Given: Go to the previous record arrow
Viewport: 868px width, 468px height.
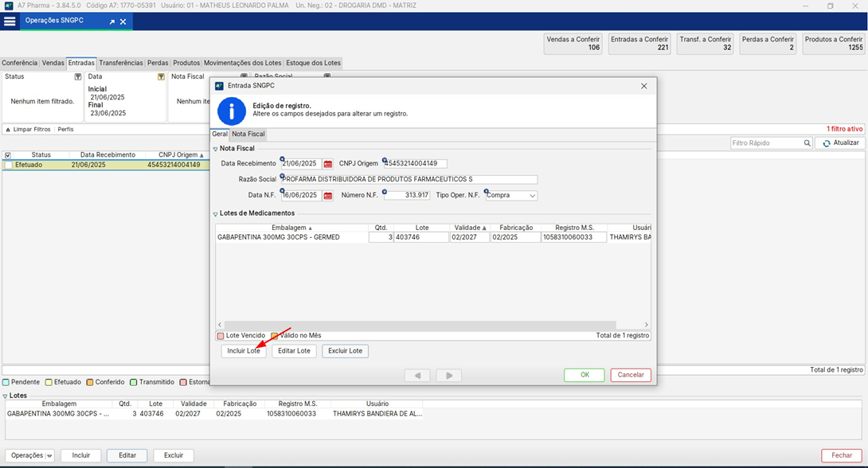Looking at the screenshot, I should (x=417, y=375).
